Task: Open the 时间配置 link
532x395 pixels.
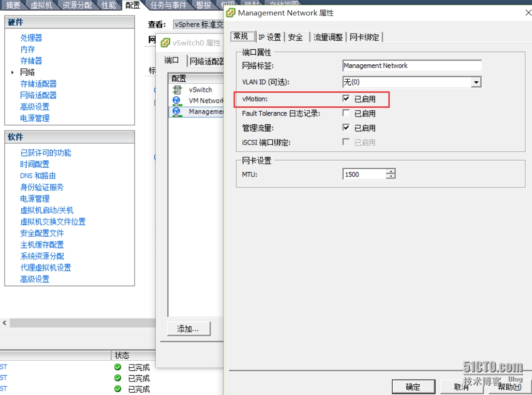Action: click(x=35, y=164)
